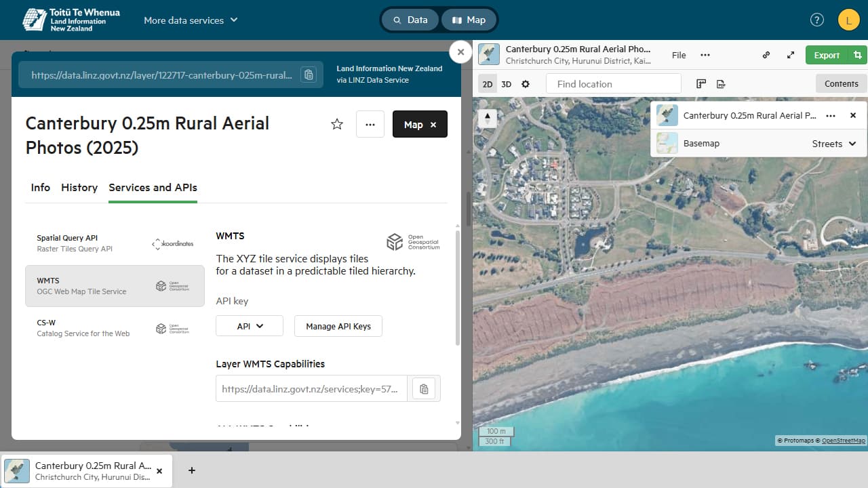Expand the map to fullscreen
The image size is (868, 488).
pyautogui.click(x=791, y=56)
